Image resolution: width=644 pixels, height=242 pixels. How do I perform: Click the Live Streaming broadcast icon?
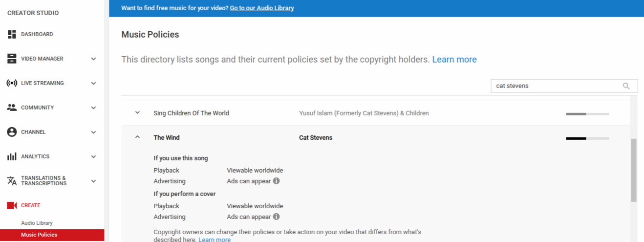[x=12, y=83]
